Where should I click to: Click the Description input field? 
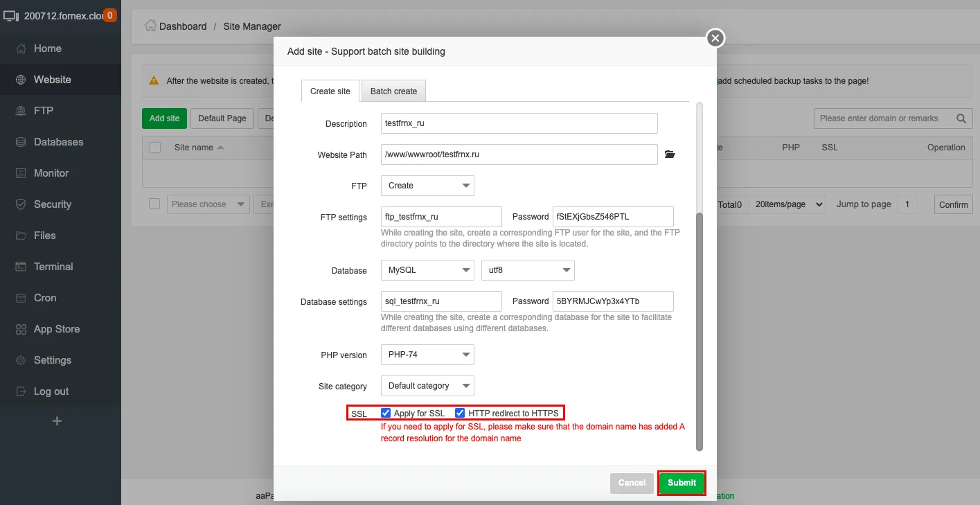(519, 123)
